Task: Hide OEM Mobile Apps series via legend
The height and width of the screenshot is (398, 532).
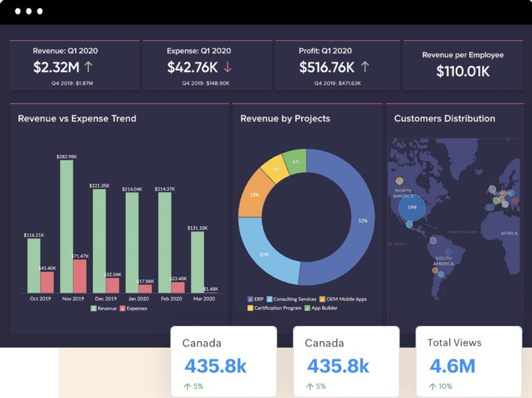Action: click(x=322, y=299)
